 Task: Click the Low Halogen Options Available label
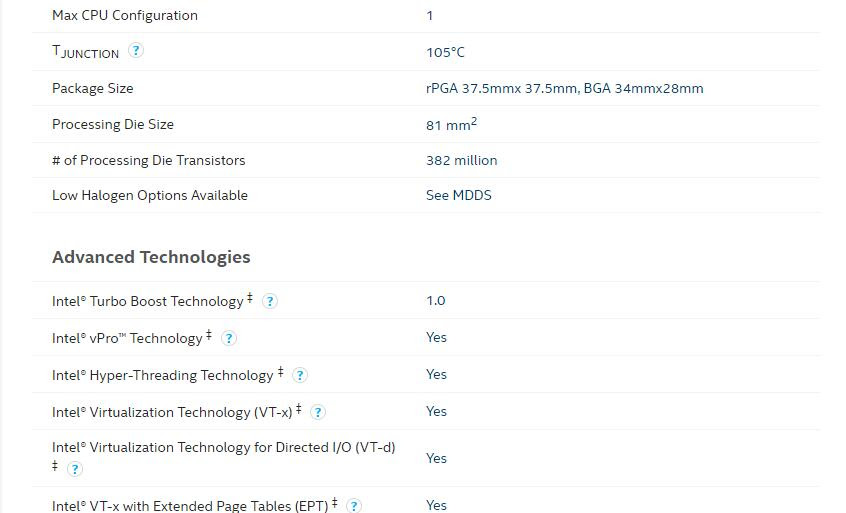coord(149,195)
